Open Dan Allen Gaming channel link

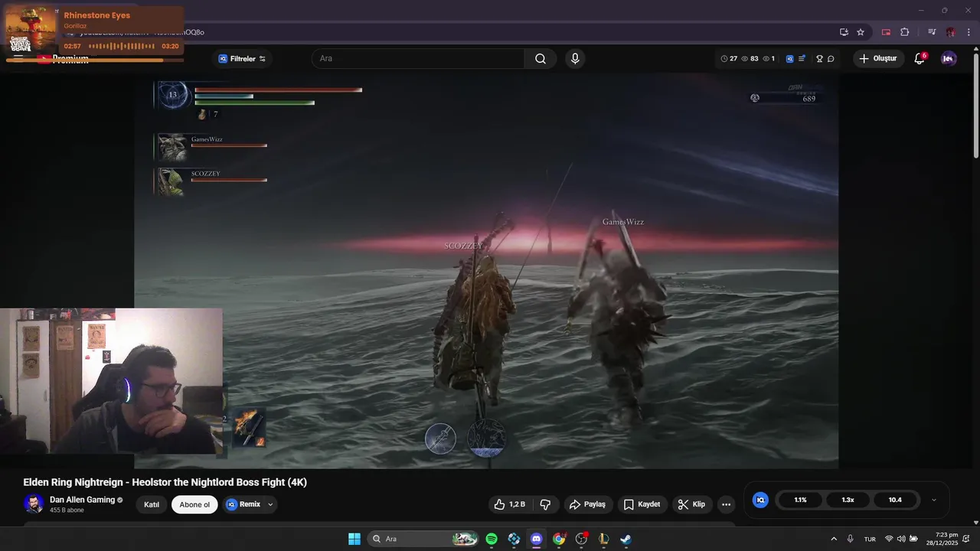(82, 500)
